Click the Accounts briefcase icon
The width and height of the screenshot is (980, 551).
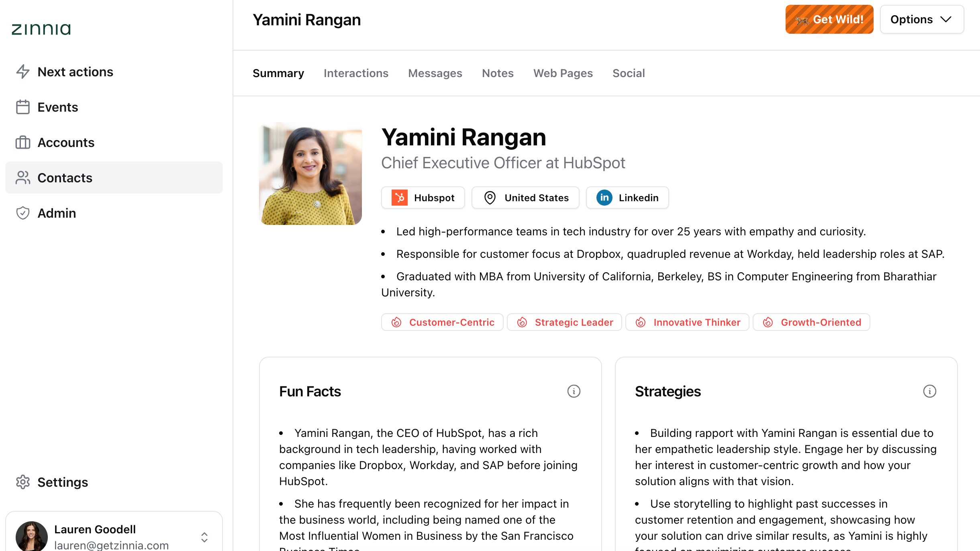coord(23,143)
